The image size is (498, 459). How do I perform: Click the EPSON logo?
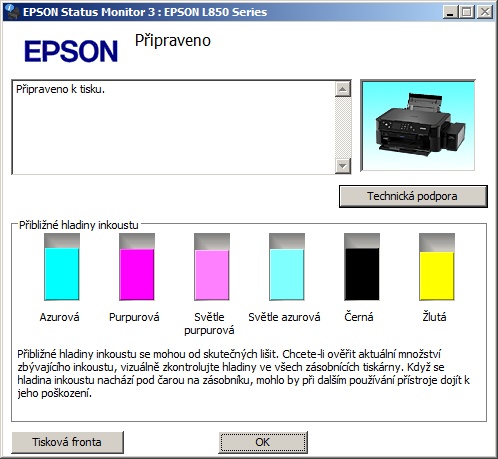tap(71, 51)
